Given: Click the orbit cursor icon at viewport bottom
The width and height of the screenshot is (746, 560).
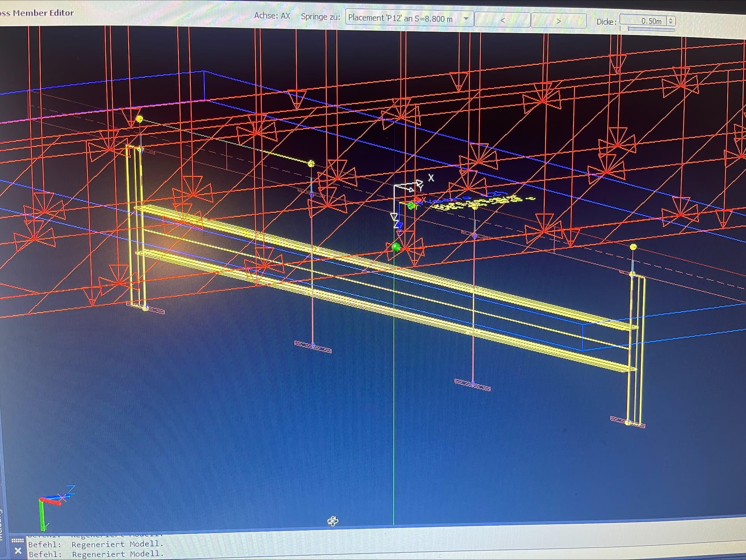Looking at the screenshot, I should click(x=333, y=521).
